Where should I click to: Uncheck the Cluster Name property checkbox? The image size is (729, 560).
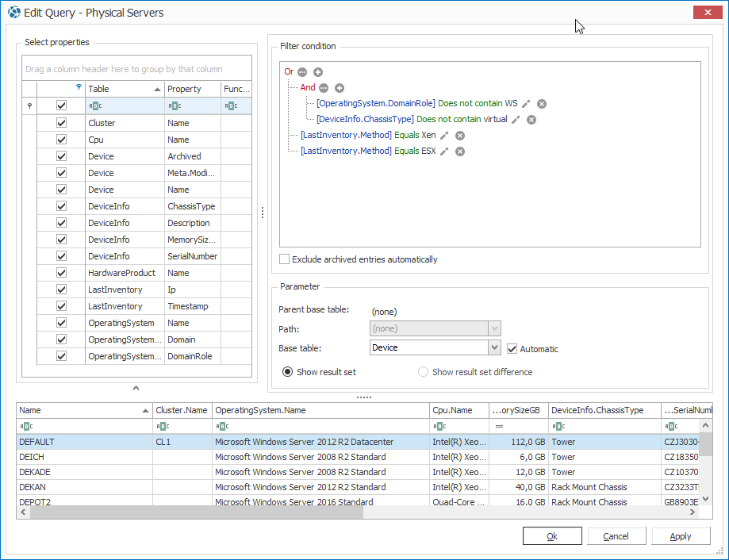(x=61, y=123)
